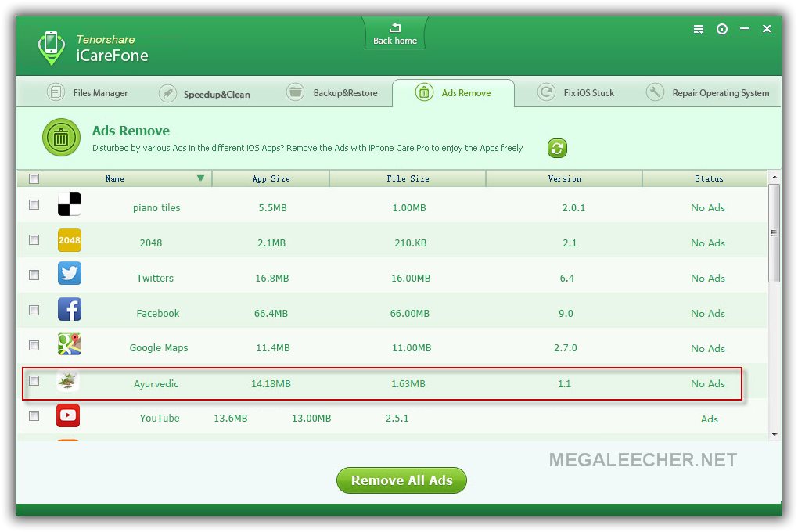Click the Fix iOS Stuck circular arrow icon
The image size is (798, 532).
pos(546,92)
